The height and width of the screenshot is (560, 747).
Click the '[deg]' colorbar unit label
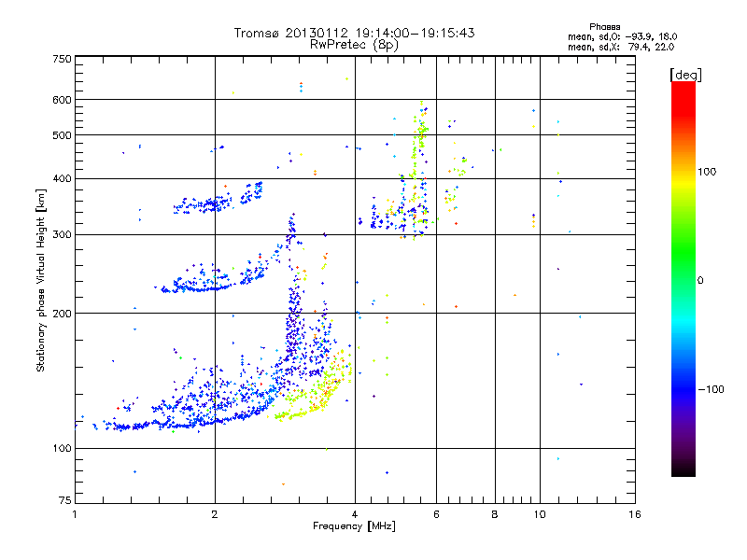tap(685, 75)
